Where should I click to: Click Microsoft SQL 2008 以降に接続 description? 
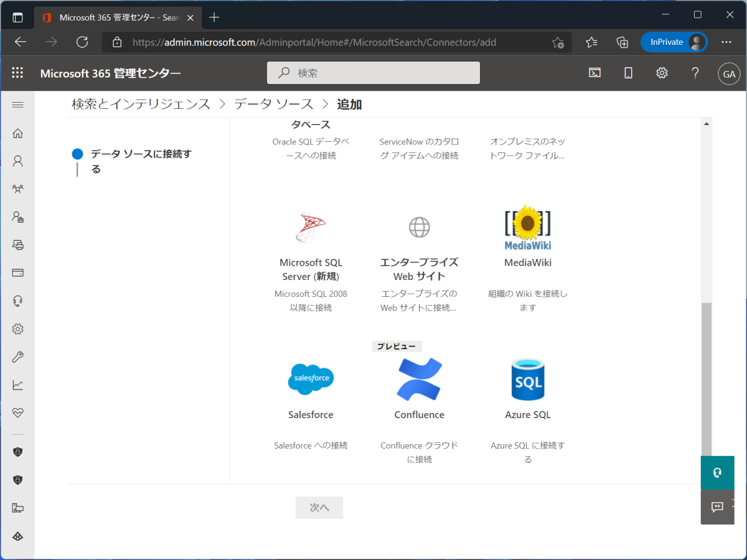pos(311,301)
